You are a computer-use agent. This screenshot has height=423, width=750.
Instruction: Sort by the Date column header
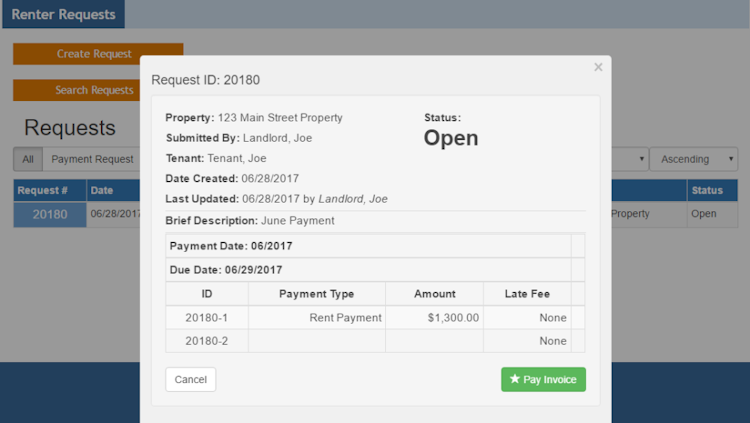click(113, 190)
